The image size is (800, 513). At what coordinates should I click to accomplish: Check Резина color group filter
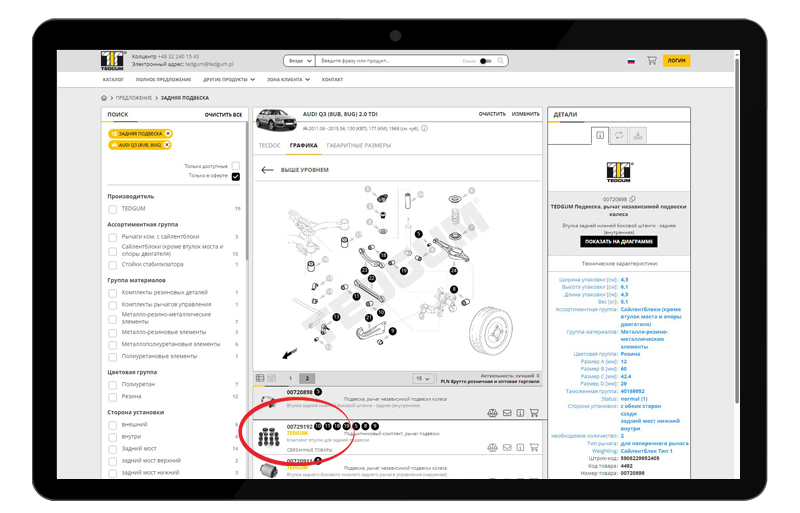click(113, 397)
